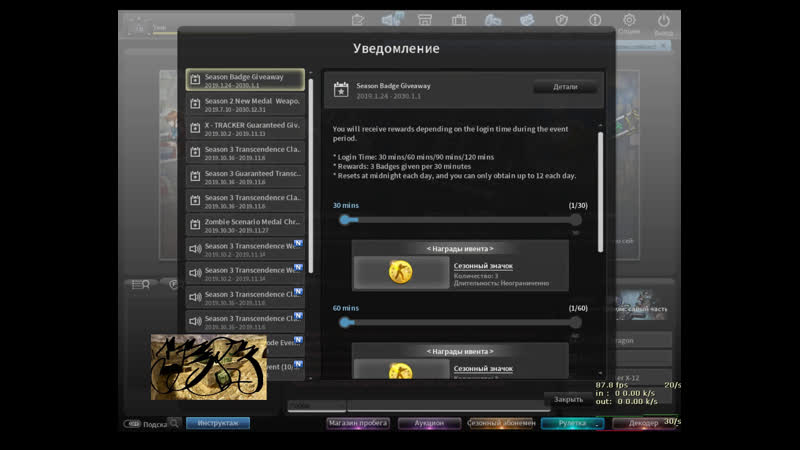
Task: Select Season Badge Giveaway notification
Action: point(245,80)
